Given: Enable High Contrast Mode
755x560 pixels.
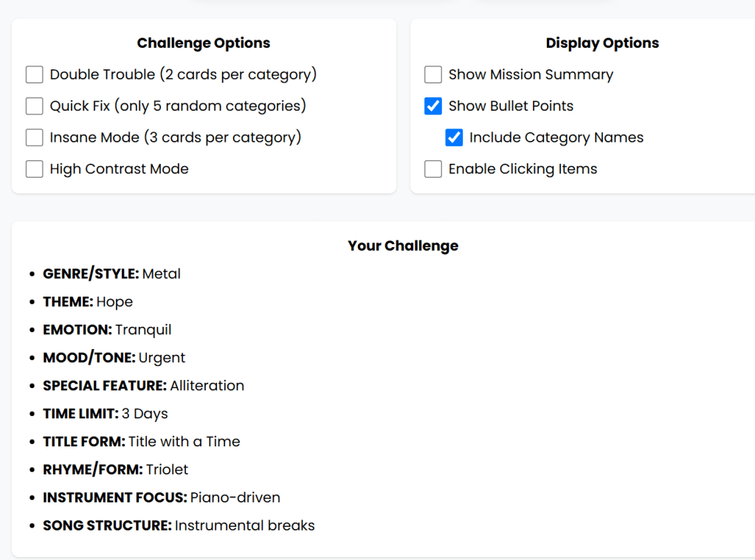Looking at the screenshot, I should pyautogui.click(x=35, y=169).
